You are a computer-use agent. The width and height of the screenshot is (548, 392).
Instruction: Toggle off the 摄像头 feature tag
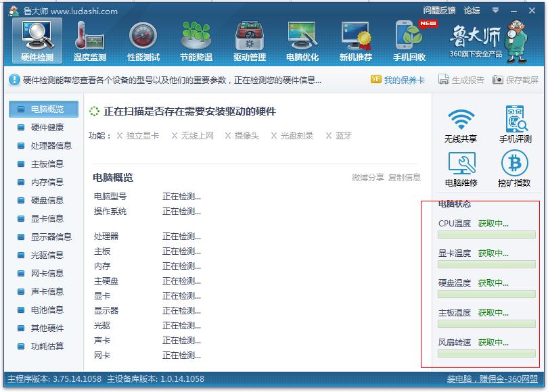(x=227, y=135)
